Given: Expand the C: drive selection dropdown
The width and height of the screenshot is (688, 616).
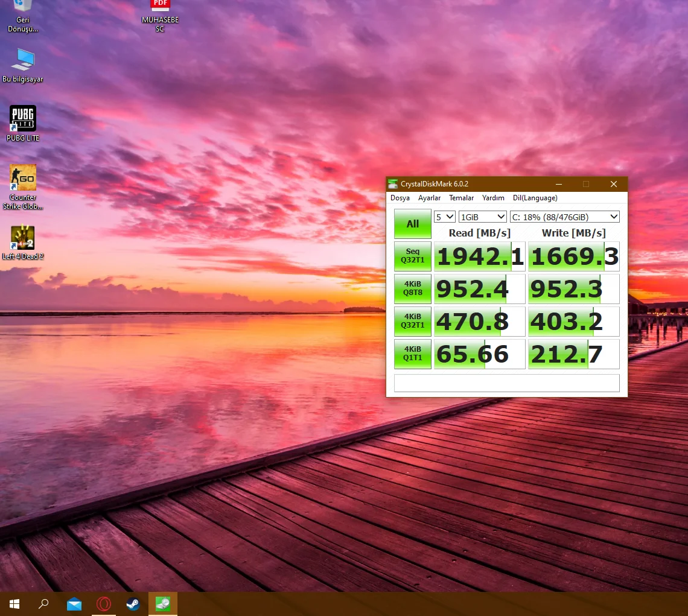Looking at the screenshot, I should tap(565, 217).
